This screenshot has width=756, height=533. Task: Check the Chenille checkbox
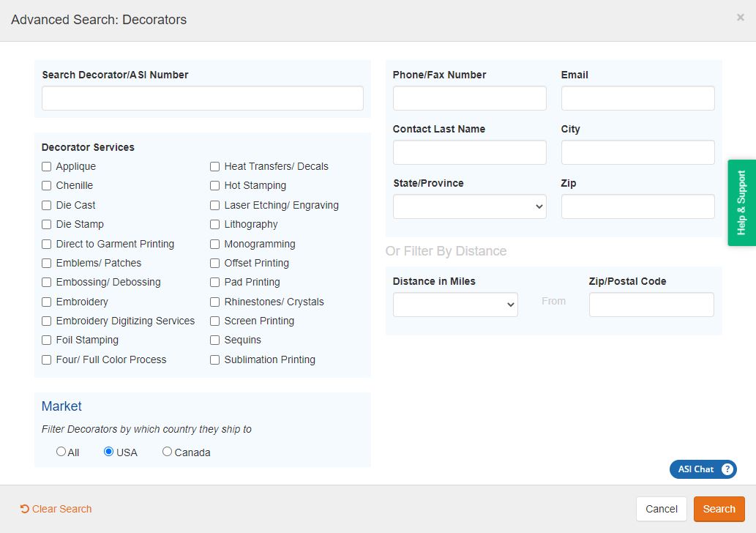[46, 186]
